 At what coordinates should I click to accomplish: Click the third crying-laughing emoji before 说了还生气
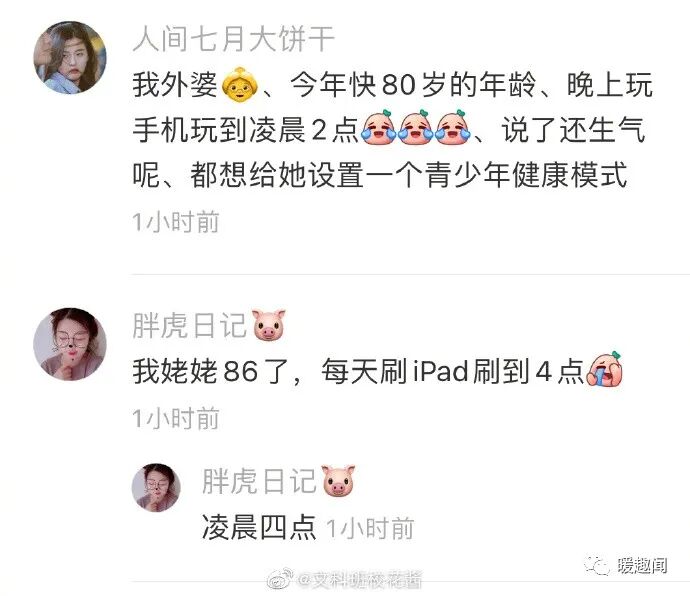pyautogui.click(x=453, y=128)
